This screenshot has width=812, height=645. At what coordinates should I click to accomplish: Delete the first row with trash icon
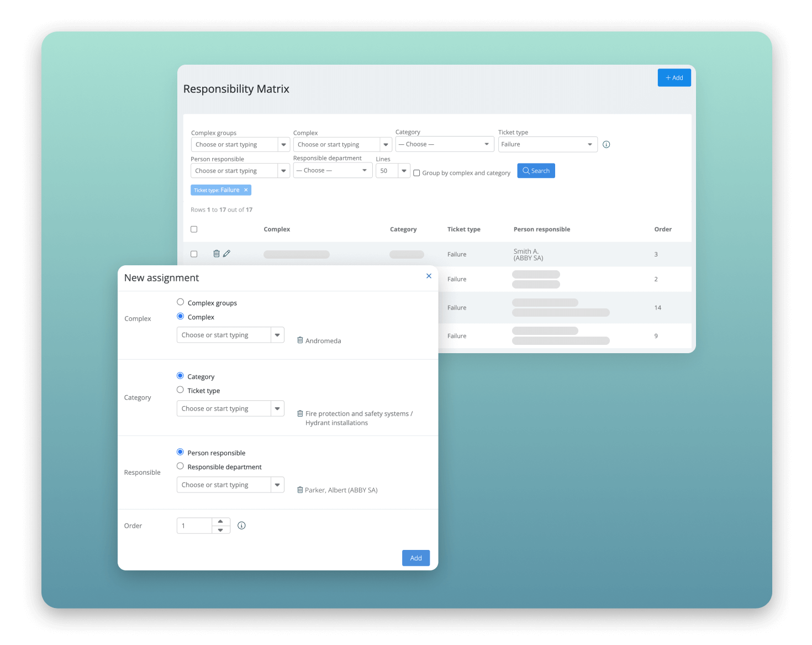[217, 254]
